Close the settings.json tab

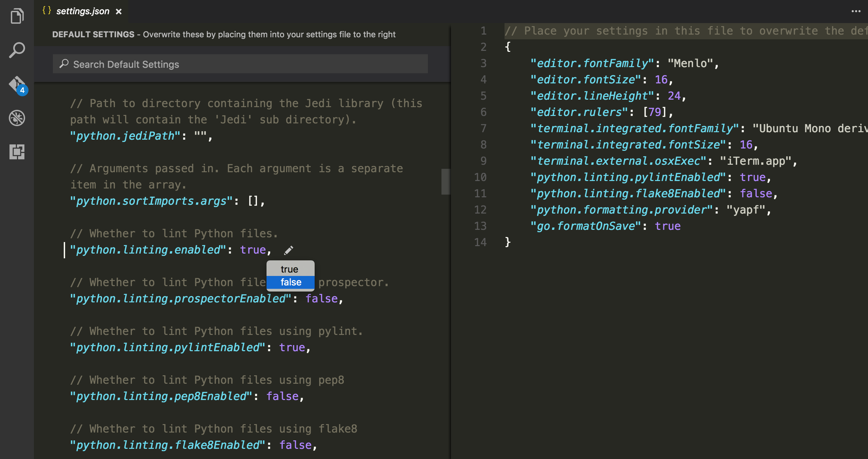(119, 12)
